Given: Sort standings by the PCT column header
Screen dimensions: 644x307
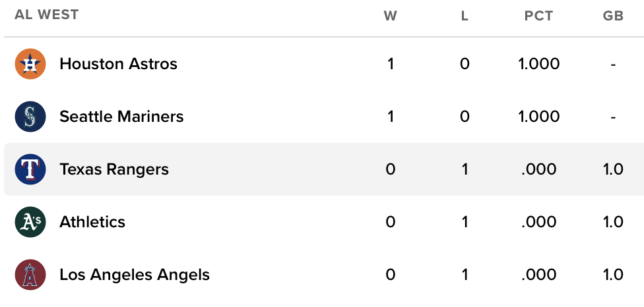Looking at the screenshot, I should point(538,16).
